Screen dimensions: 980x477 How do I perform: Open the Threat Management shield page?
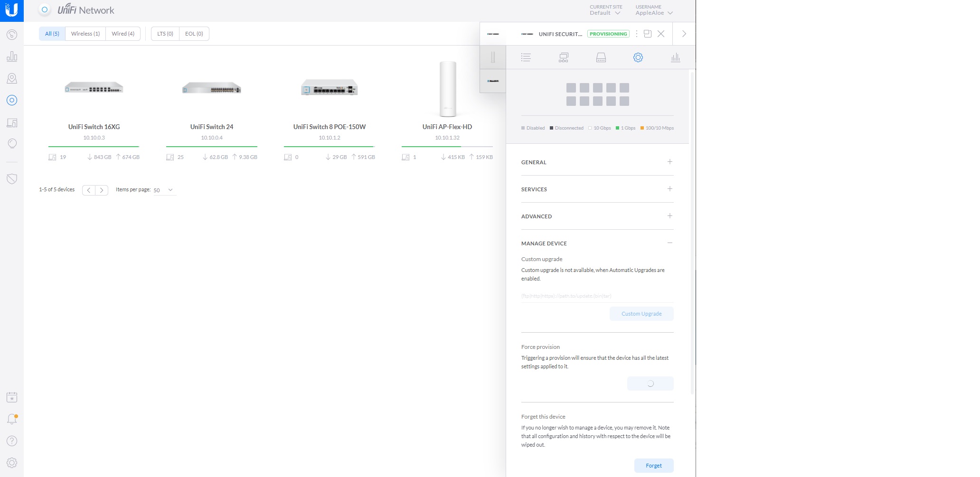click(12, 179)
